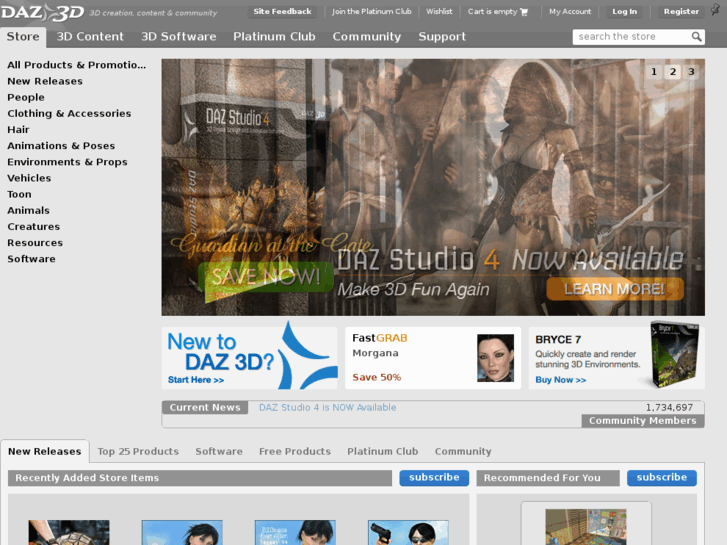Switch to lower Platinum Club tab

tap(383, 451)
